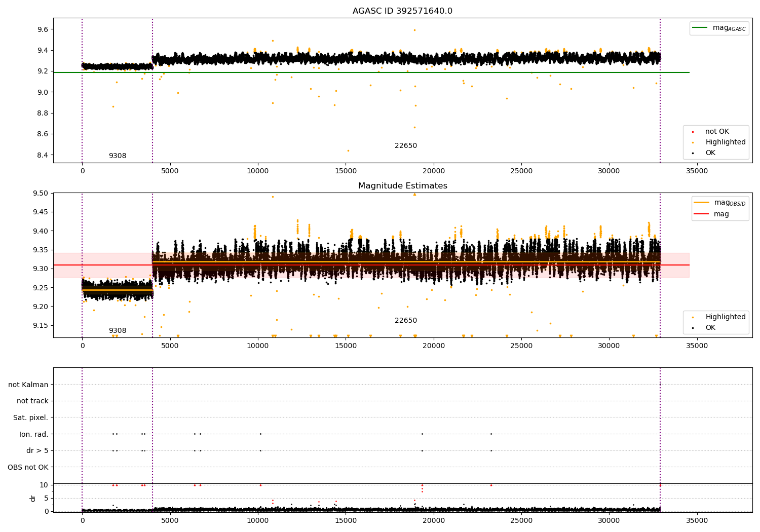Click the orange outlier point near 9.6 magnitude

[414, 30]
